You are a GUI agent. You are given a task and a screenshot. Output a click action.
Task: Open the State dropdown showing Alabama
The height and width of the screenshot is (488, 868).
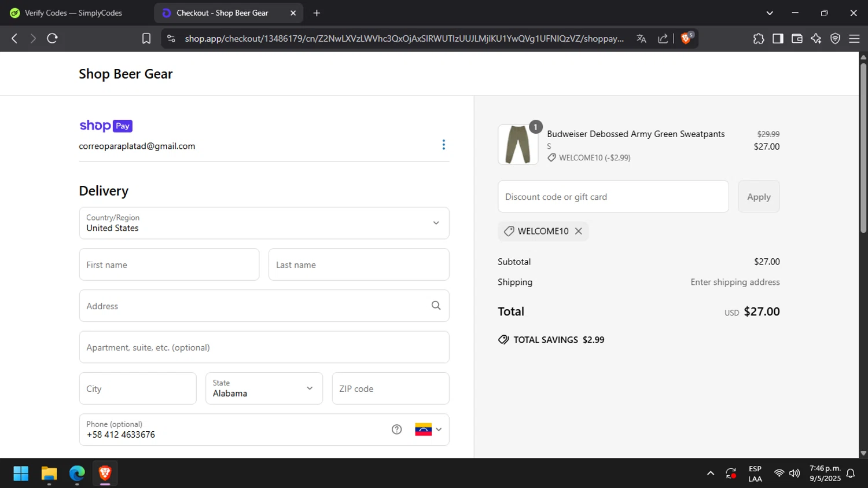tap(264, 388)
